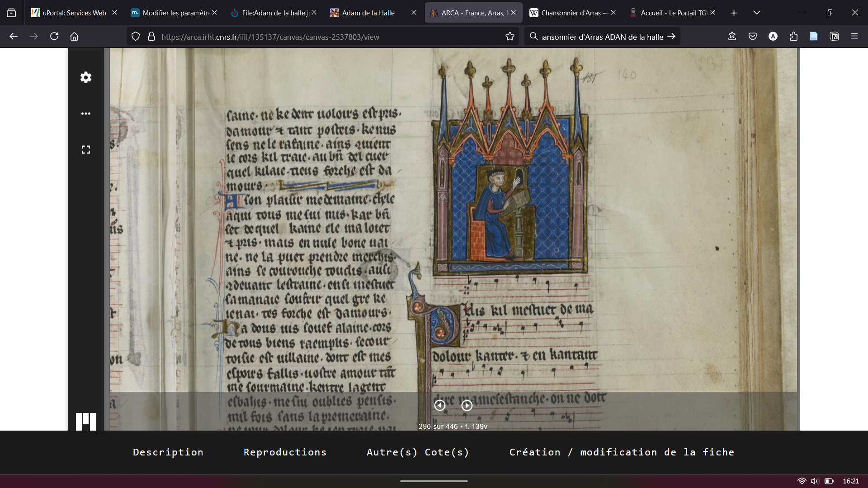Open the Firefox application hamburger menu
868x488 pixels.
click(x=854, y=37)
